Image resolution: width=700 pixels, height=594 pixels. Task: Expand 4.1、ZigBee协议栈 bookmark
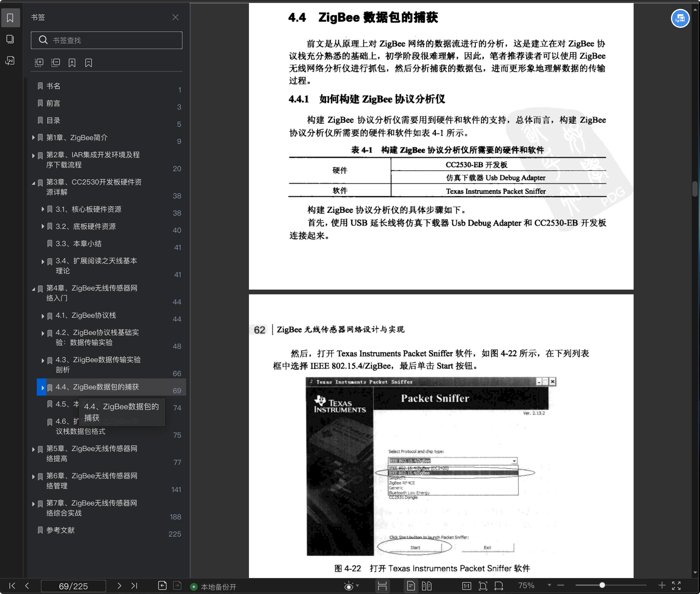click(43, 316)
